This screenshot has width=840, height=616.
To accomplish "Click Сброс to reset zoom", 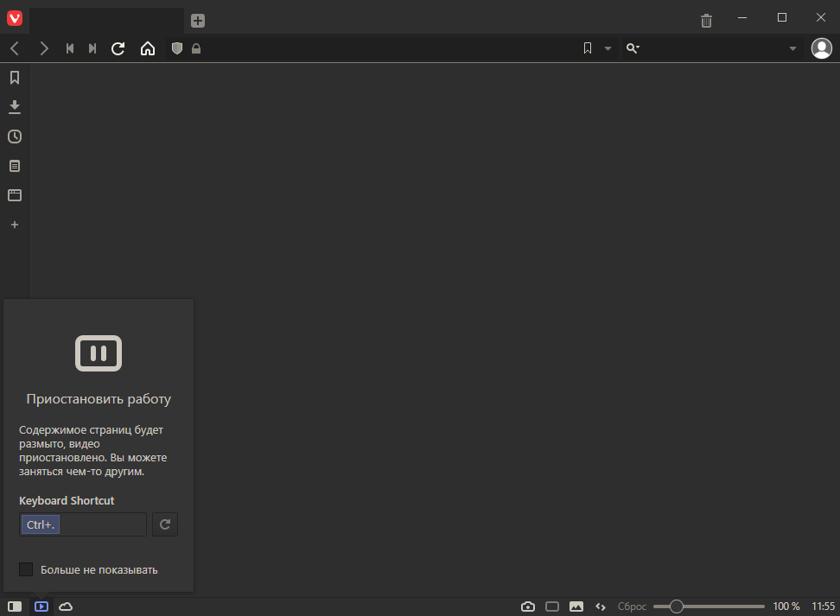I will (632, 606).
